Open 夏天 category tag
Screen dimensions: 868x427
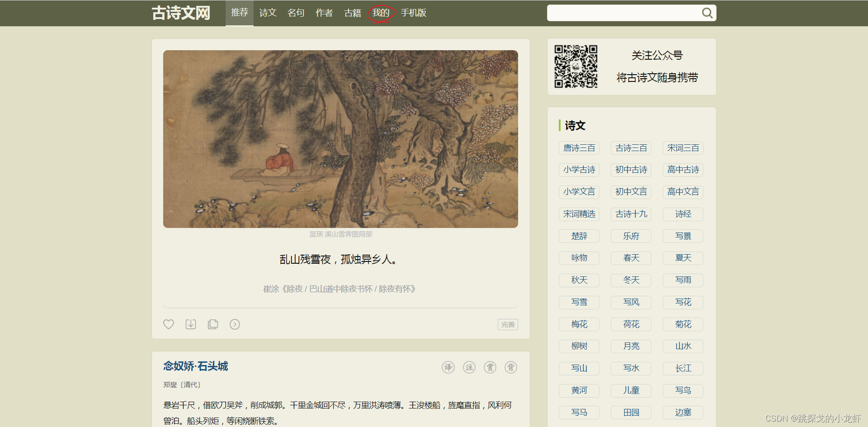pos(683,258)
